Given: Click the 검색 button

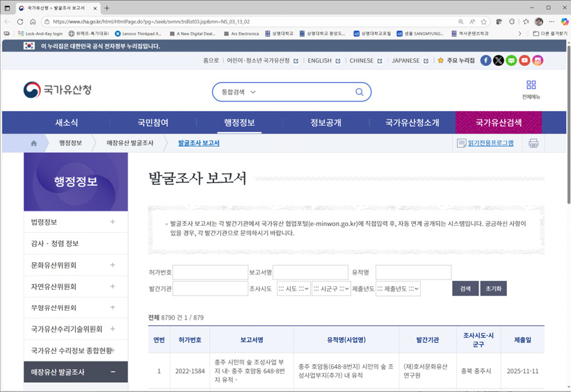Looking at the screenshot, I should click(x=465, y=288).
